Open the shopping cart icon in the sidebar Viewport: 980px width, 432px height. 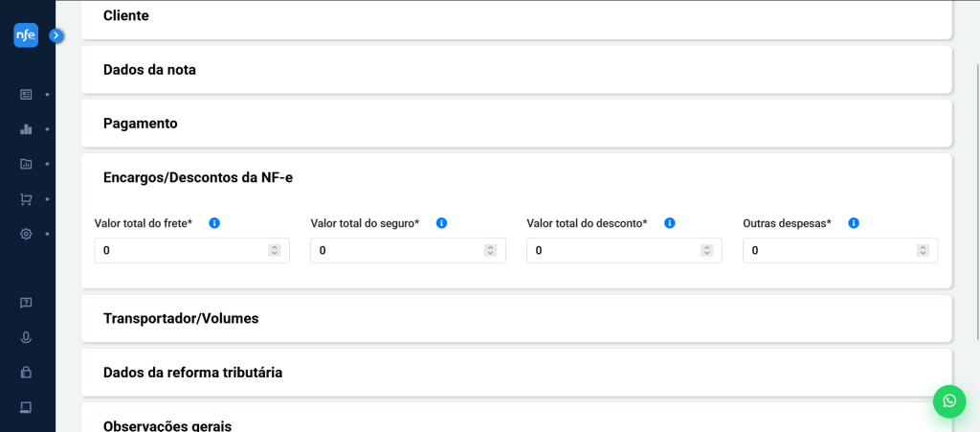(26, 199)
